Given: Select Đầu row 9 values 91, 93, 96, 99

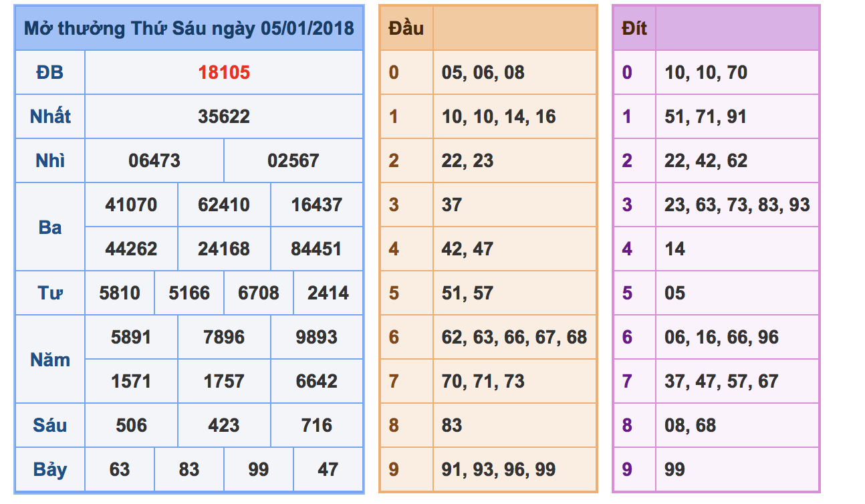Looking at the screenshot, I should (x=499, y=469).
